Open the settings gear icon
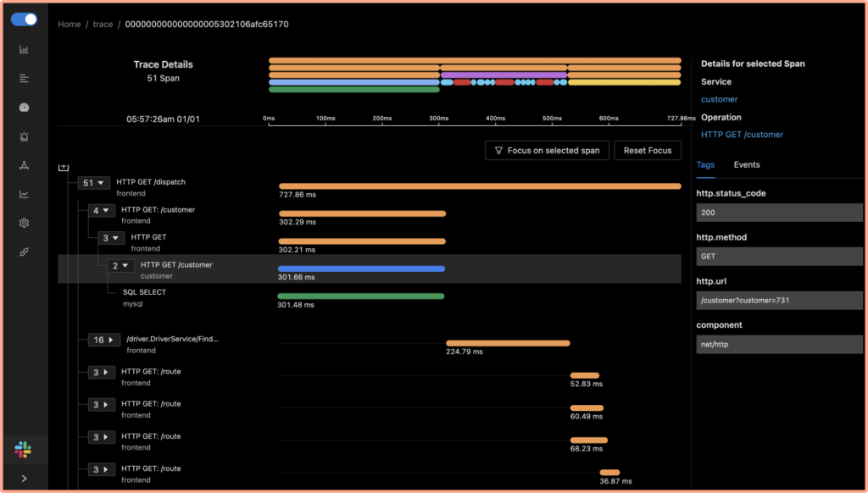Screen dimensions: 868x493 tap(24, 223)
